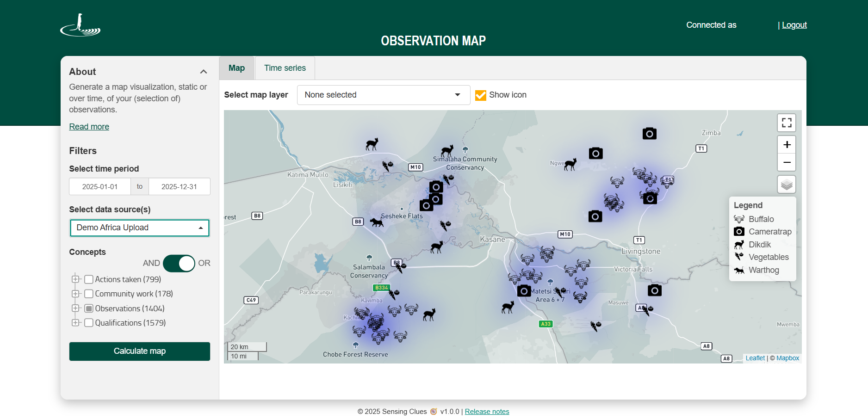Check the Community work (178) checkbox
The image size is (868, 419).
click(x=89, y=294)
